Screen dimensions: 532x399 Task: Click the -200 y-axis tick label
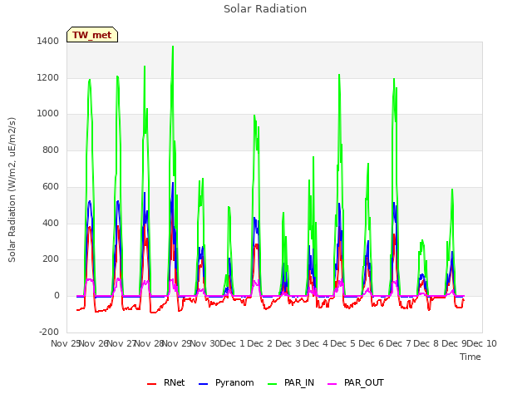tap(49, 332)
